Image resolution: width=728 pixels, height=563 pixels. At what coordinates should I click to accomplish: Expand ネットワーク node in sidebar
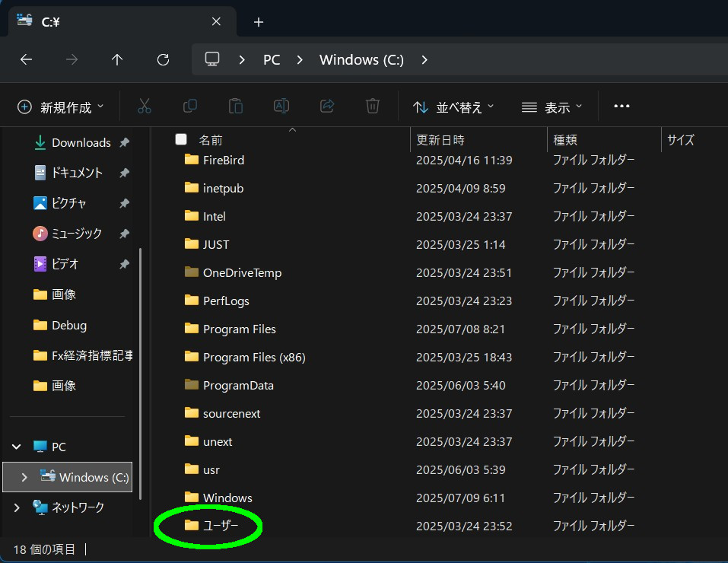17,507
